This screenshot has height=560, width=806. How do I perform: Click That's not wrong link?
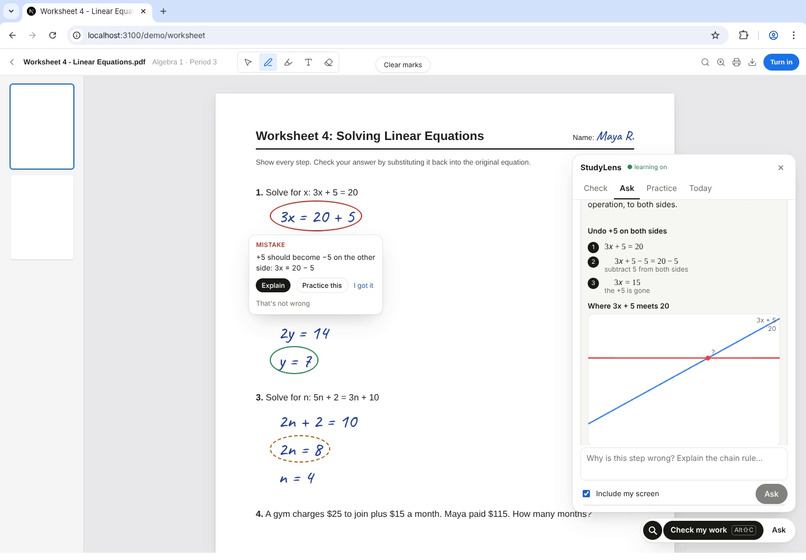coord(283,303)
